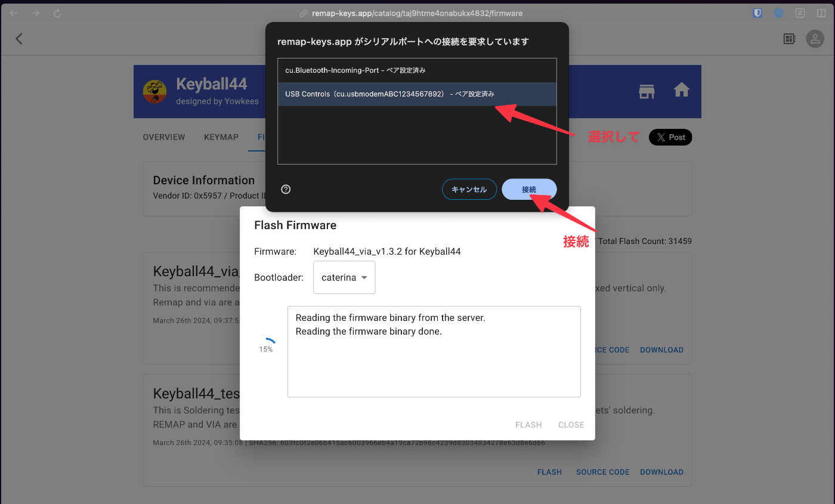
Task: Click the Keyball44 keyboard logo image
Action: point(155,91)
